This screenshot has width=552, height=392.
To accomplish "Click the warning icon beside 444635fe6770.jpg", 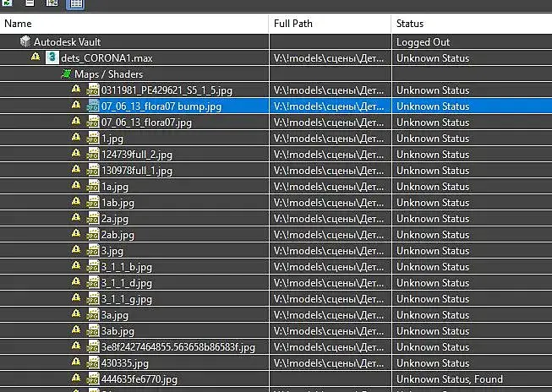I will [76, 378].
